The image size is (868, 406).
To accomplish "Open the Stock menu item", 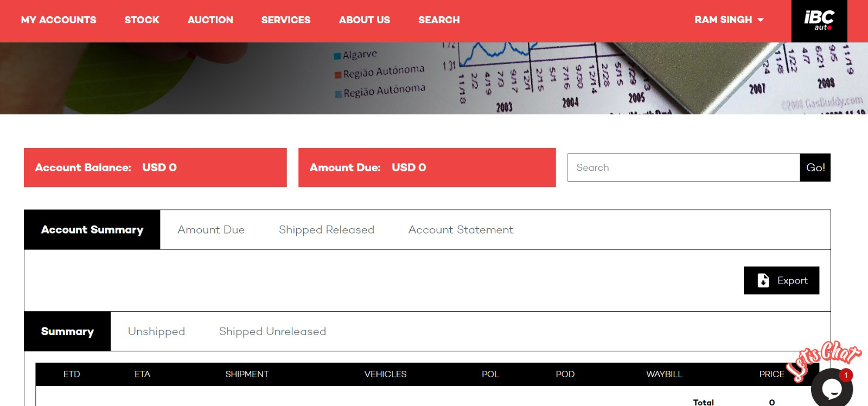I will (x=142, y=20).
